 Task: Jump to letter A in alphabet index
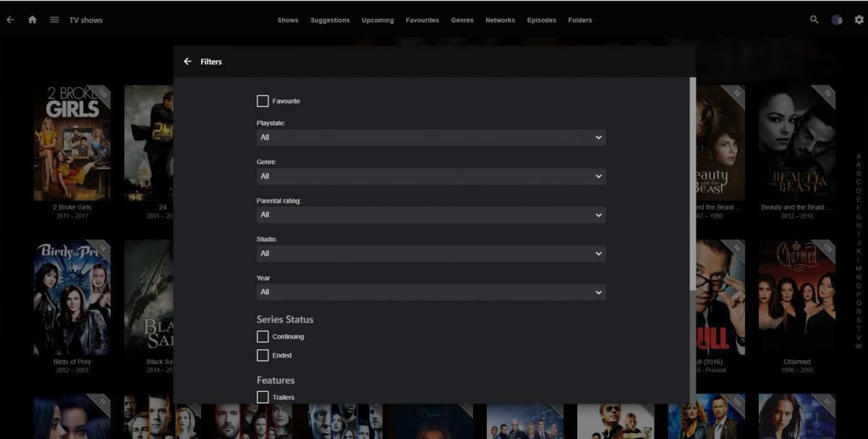coord(859,165)
